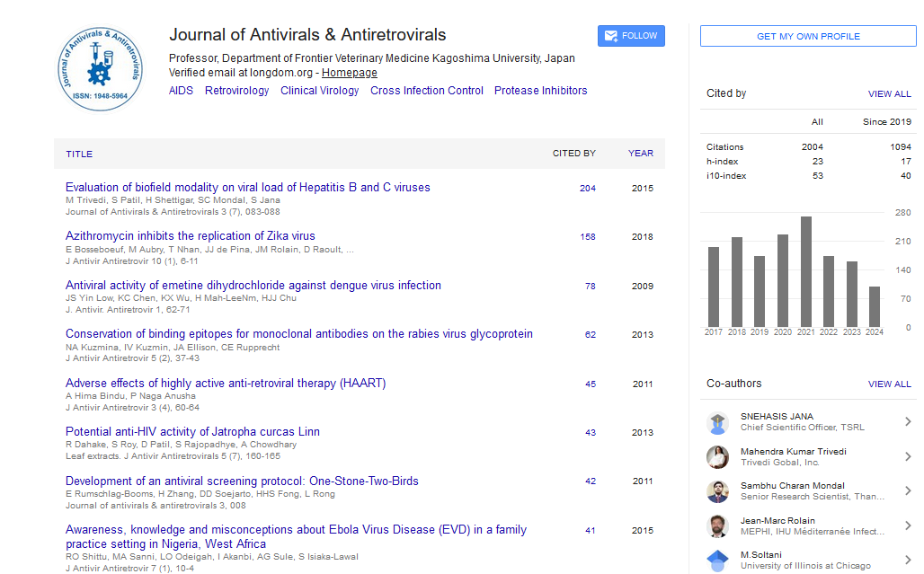This screenshot has height=574, width=924.
Task: Sort articles by Cited By column
Action: tap(573, 154)
